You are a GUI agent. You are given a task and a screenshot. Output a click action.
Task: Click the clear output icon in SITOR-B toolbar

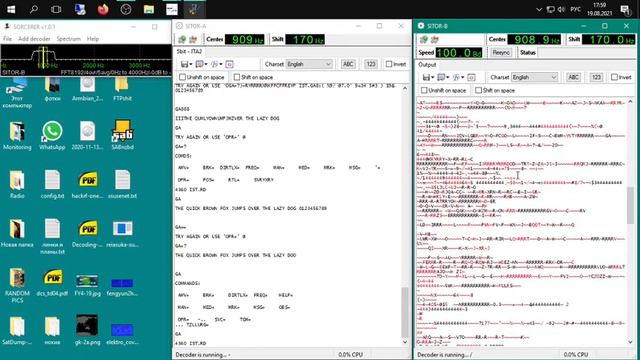click(471, 78)
